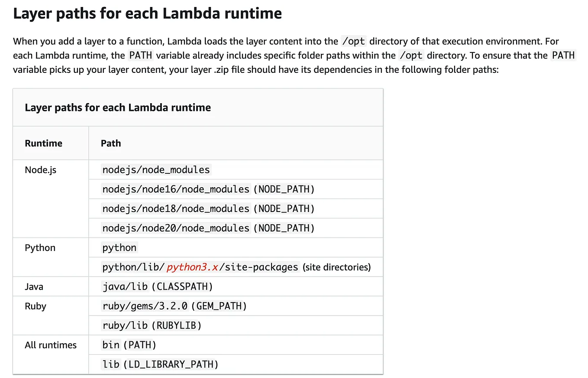
Task: Click the nodejs/node18/node_modules path
Action: (176, 209)
